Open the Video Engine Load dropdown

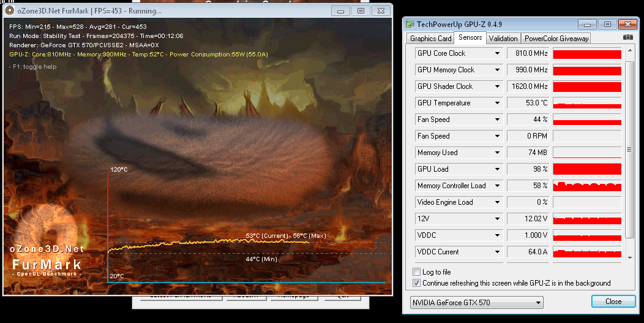click(x=497, y=202)
